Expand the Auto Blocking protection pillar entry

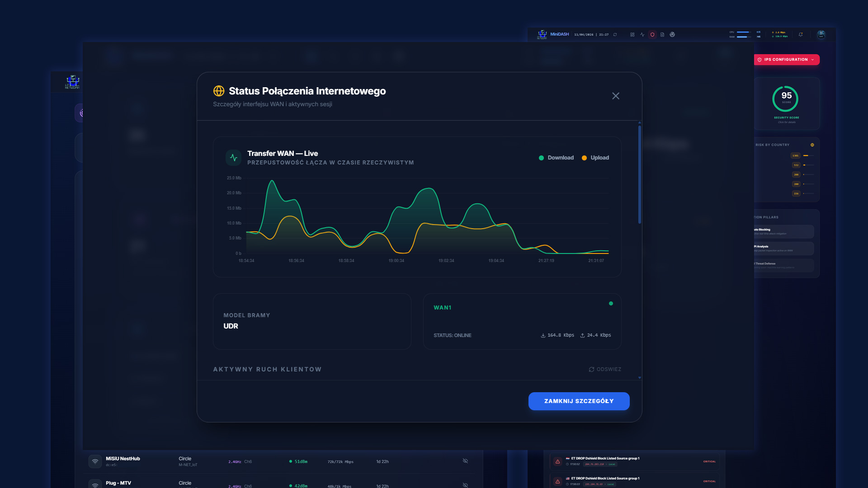pyautogui.click(x=784, y=232)
